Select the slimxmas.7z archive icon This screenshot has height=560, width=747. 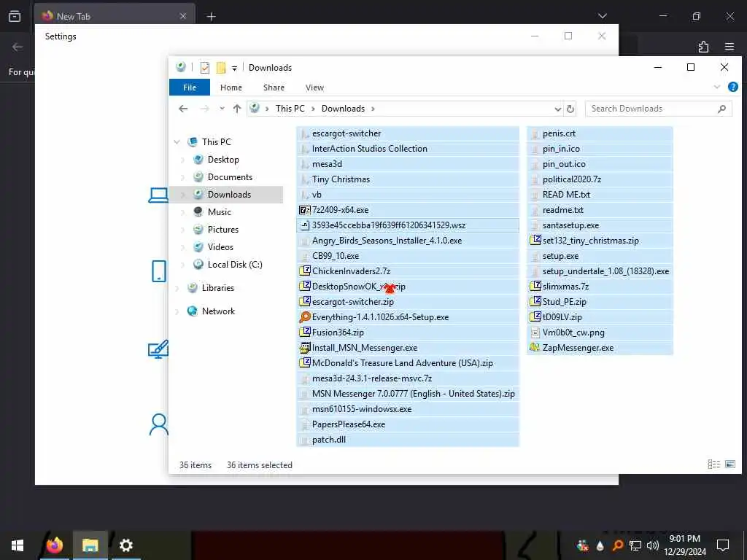click(535, 286)
